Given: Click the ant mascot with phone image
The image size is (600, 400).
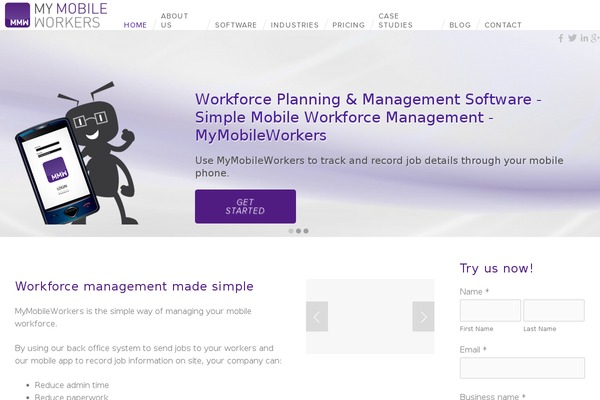Looking at the screenshot, I should coord(76,153).
